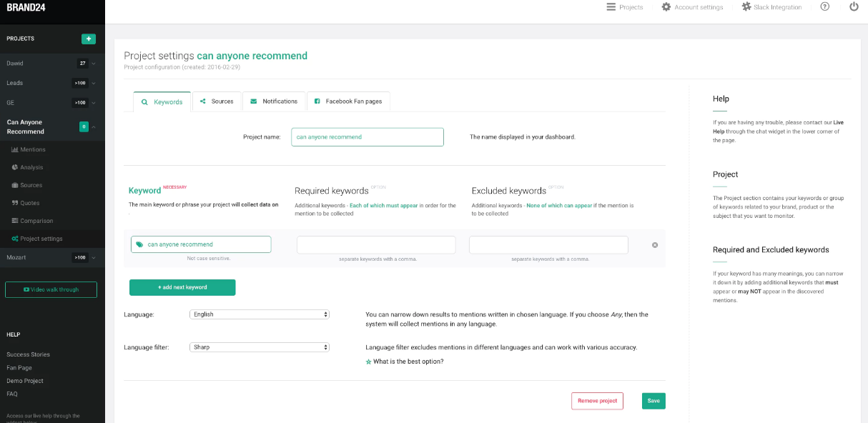
Task: Click the Required keywords input field
Action: 376,245
